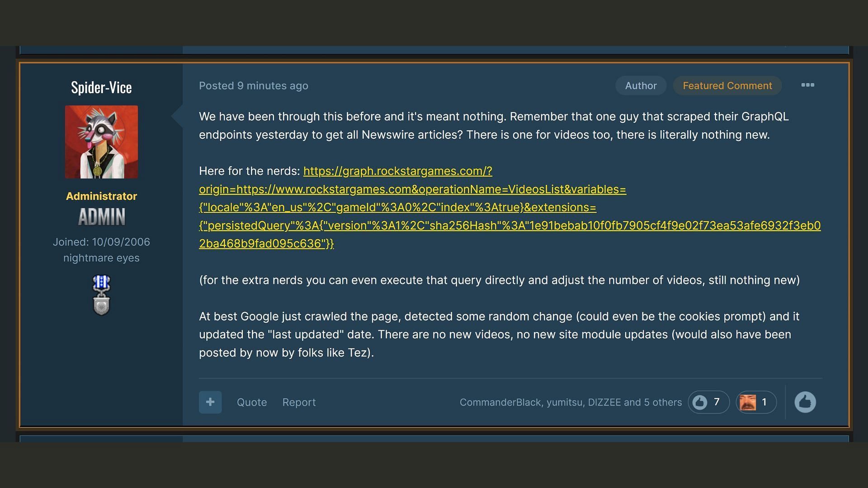Click Spider-Vice's raccoon avatar thumbnail

[101, 142]
